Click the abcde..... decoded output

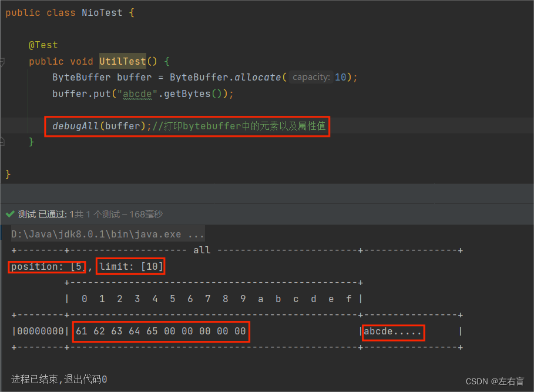pos(392,331)
